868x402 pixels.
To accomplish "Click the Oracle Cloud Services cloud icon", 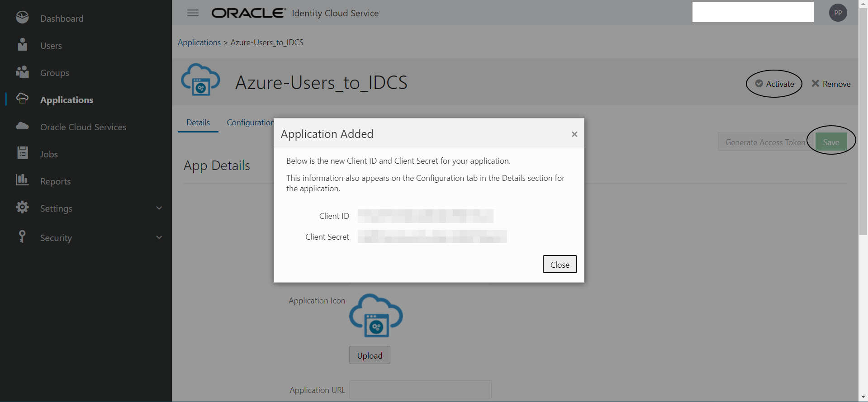I will [22, 126].
